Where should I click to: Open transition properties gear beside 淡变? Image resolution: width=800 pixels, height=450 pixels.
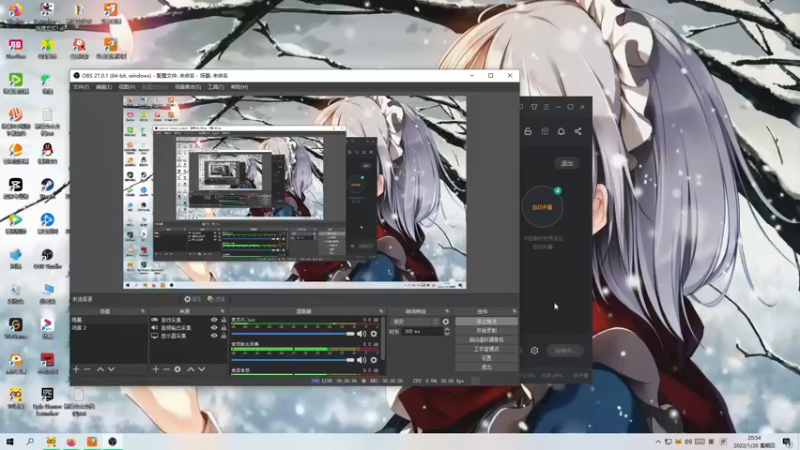(x=446, y=321)
